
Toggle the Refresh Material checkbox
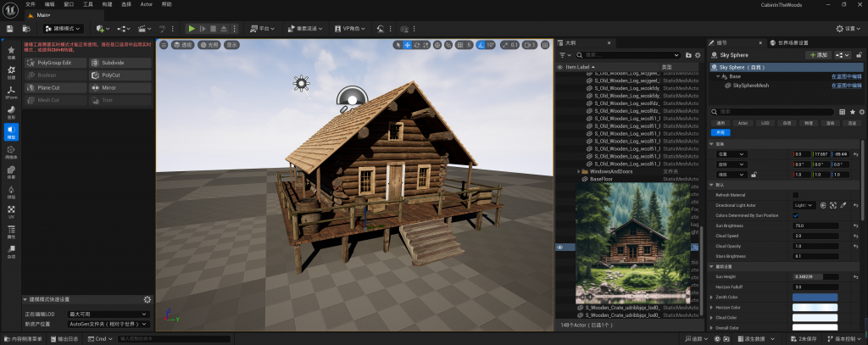[795, 195]
